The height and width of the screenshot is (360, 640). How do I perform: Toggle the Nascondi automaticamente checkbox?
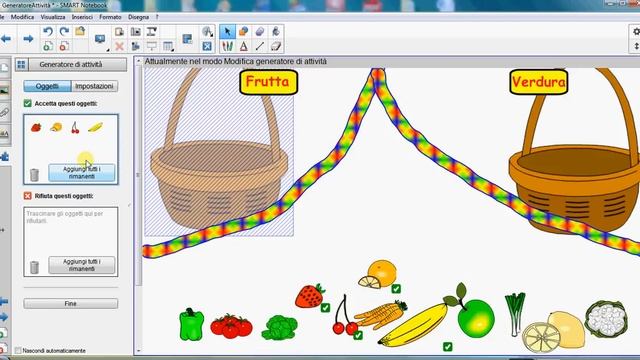click(18, 351)
